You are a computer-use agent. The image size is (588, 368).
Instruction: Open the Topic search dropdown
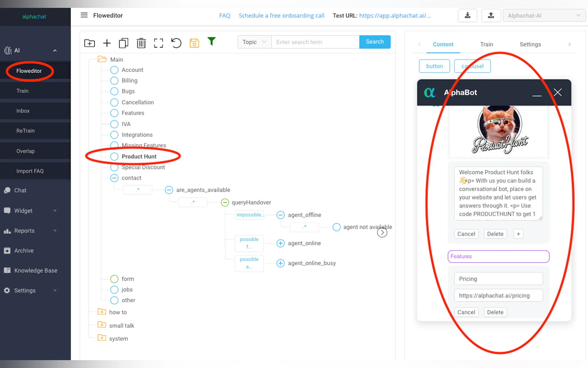pyautogui.click(x=254, y=42)
